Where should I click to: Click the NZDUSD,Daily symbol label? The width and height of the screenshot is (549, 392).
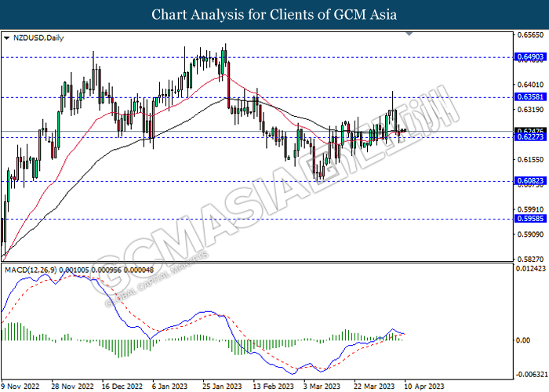38,38
